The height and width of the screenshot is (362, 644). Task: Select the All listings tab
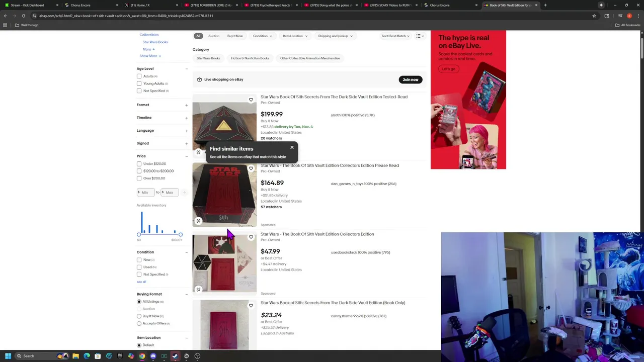198,36
